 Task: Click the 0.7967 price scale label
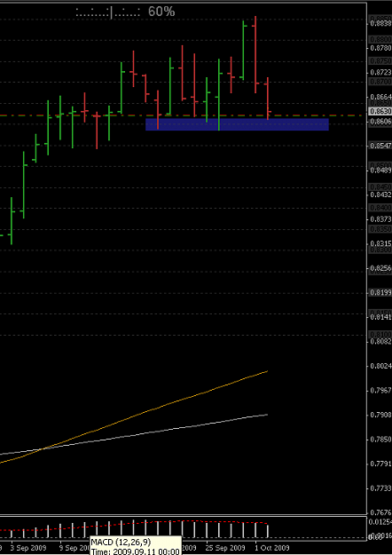click(x=380, y=391)
